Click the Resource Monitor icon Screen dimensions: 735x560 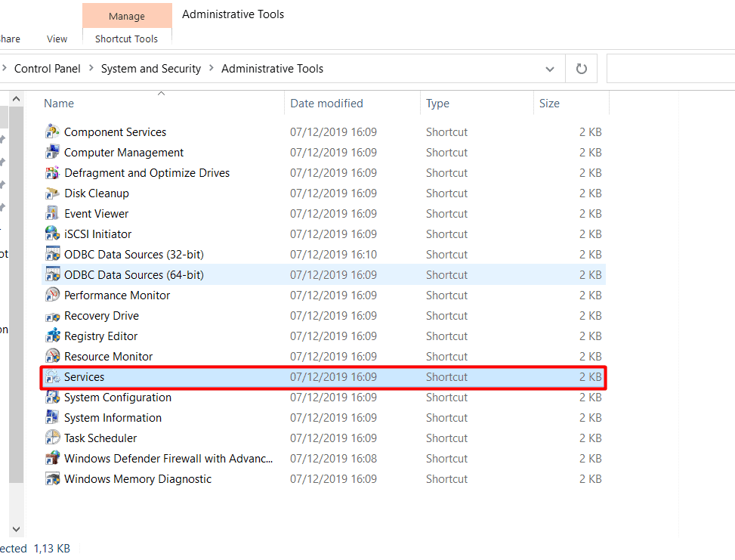coord(52,357)
